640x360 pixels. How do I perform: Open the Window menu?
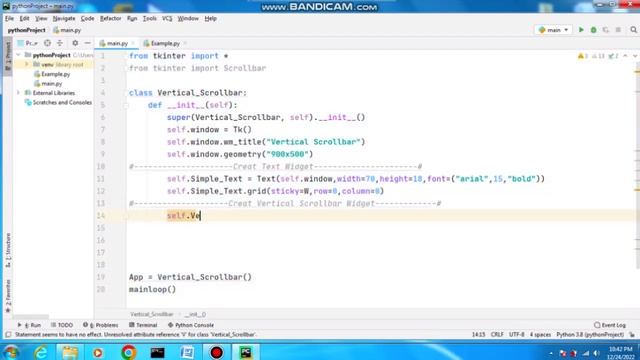(x=188, y=18)
